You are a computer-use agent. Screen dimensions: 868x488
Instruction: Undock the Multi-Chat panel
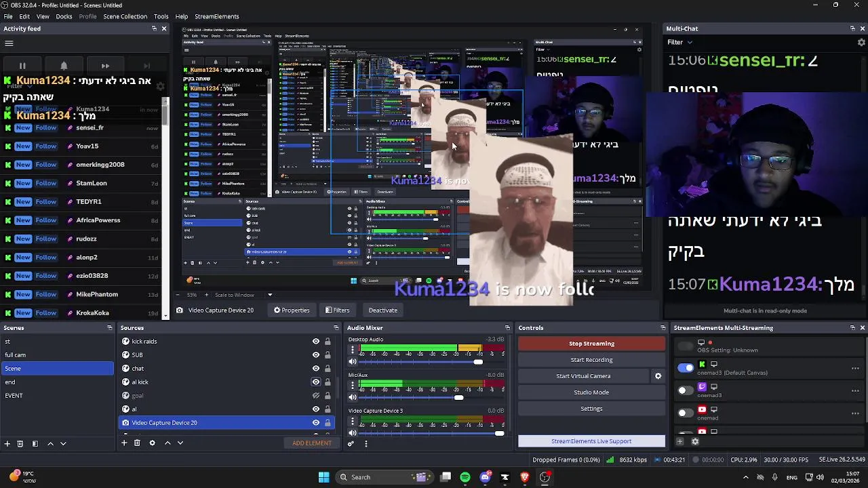(852, 28)
